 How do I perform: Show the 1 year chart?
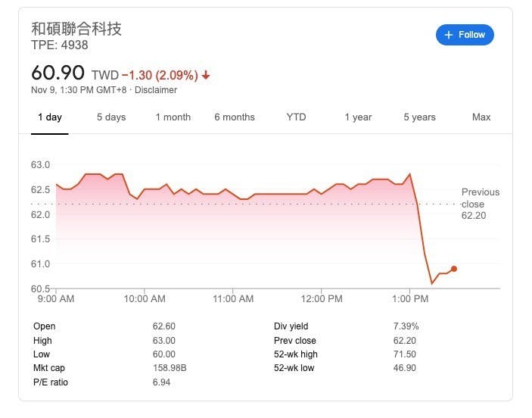tap(358, 117)
